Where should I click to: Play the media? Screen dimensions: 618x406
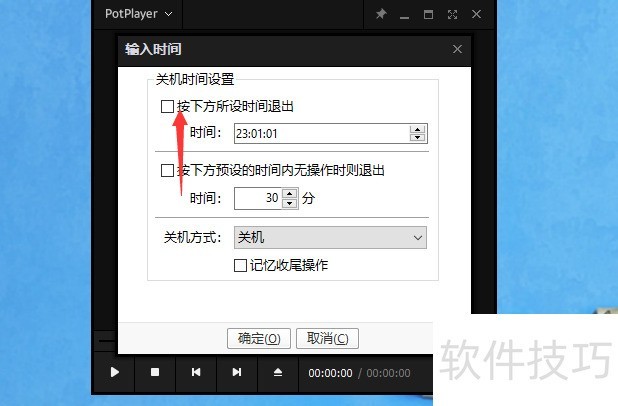(x=115, y=372)
